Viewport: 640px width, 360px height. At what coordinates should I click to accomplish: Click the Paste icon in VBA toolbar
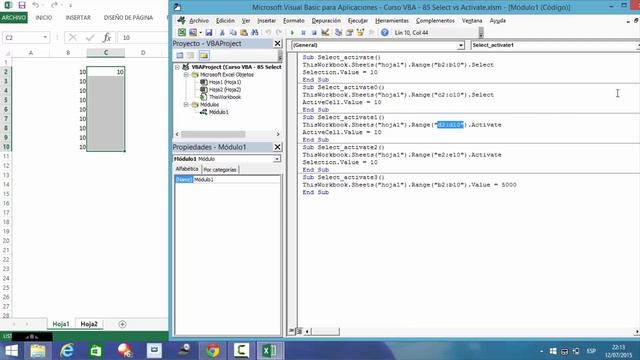[244, 33]
